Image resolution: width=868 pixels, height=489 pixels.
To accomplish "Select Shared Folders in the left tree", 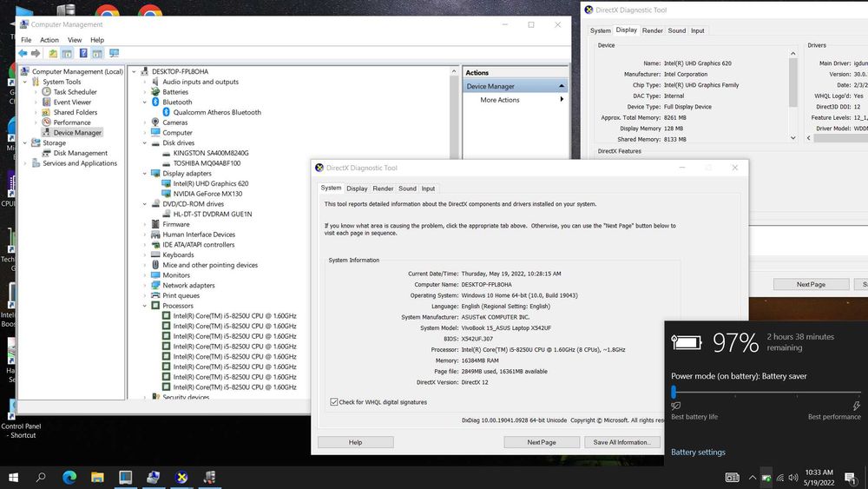I will tap(76, 112).
